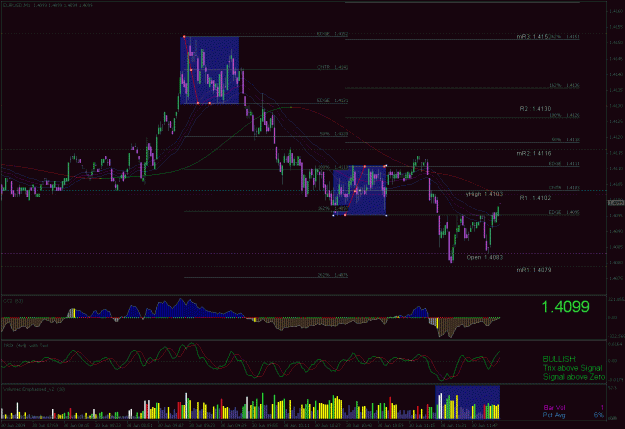This screenshot has height=429, width=625.
Task: Click the EDGE 1.4095 label at right
Action: click(x=564, y=213)
